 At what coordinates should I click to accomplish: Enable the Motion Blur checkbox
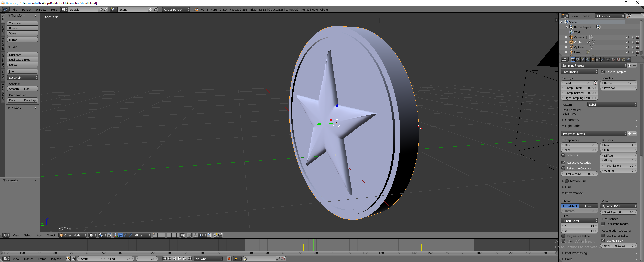pyautogui.click(x=567, y=181)
